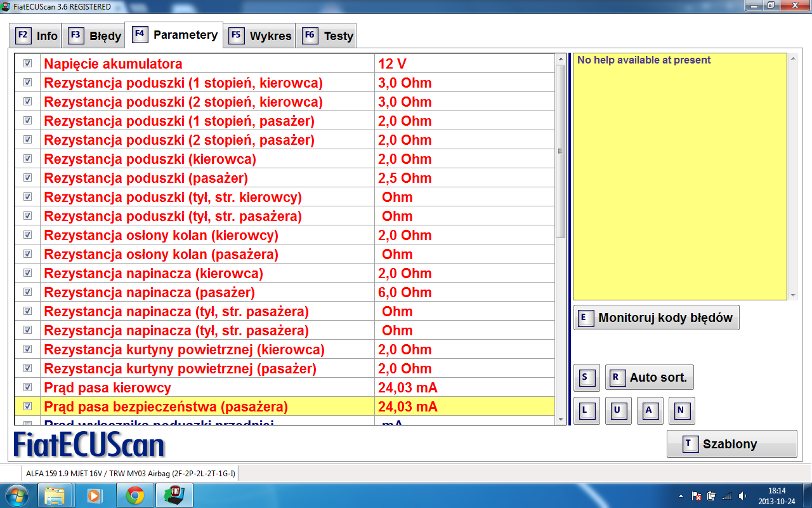
Task: Click the L shortcut button
Action: point(586,410)
